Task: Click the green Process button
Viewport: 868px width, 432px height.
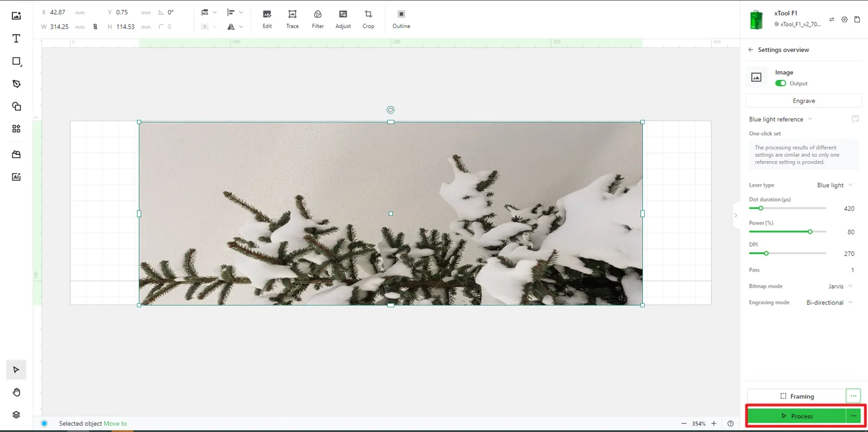Action: (x=797, y=416)
